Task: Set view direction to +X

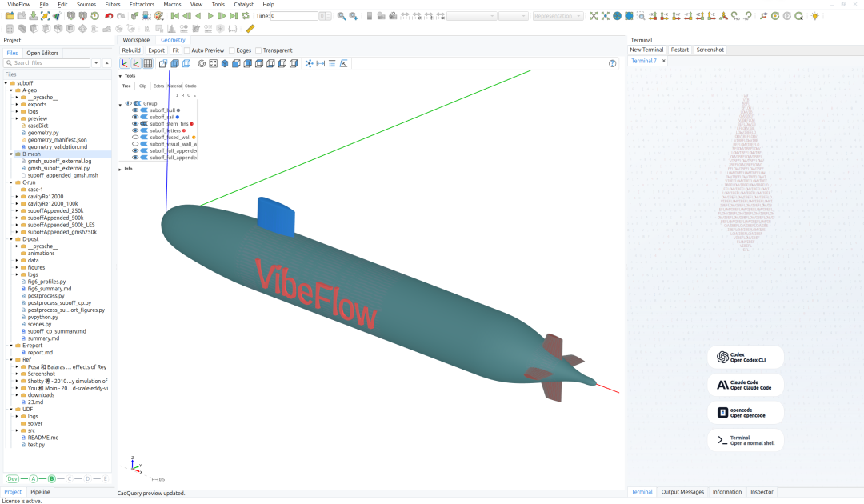Action: click(653, 16)
